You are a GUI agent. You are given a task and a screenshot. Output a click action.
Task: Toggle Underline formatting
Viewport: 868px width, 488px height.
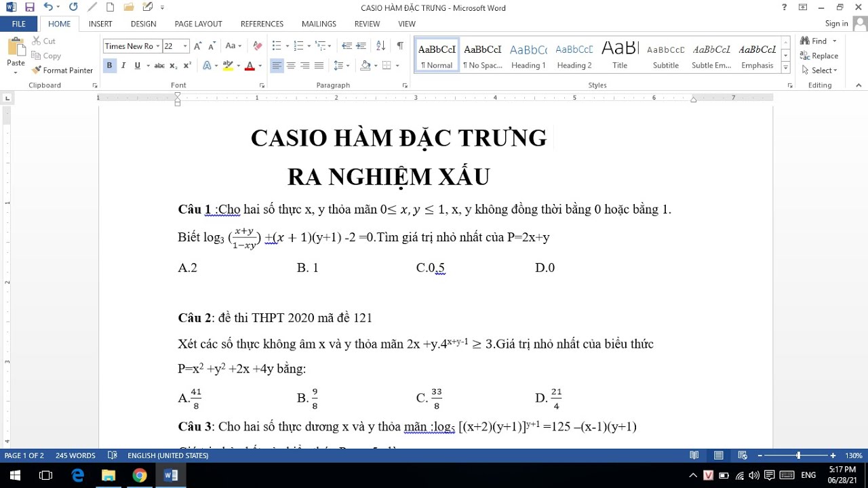coord(137,66)
